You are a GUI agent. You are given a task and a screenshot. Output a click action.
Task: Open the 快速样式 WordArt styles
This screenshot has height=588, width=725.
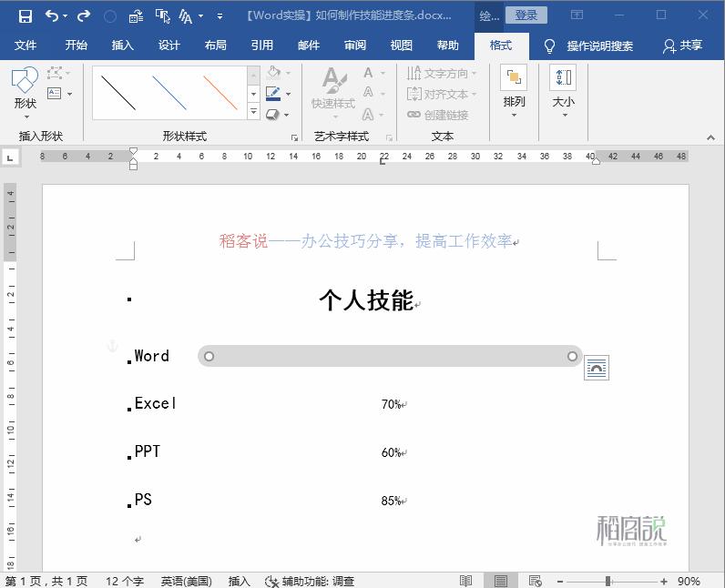(333, 92)
